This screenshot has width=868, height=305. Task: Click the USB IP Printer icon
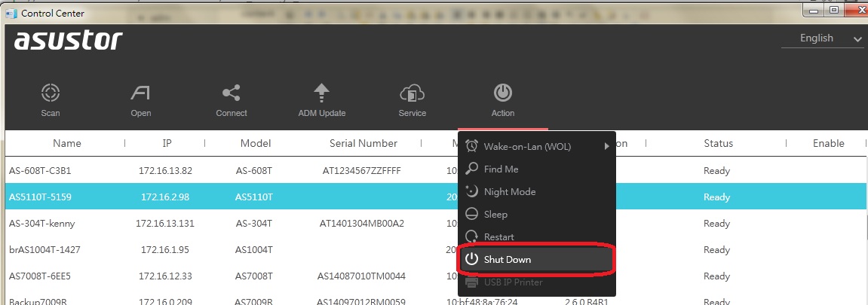tap(471, 282)
